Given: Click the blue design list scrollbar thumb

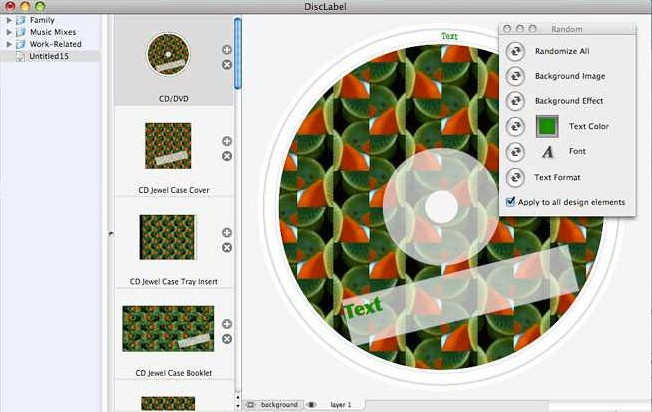Looking at the screenshot, I should (238, 53).
